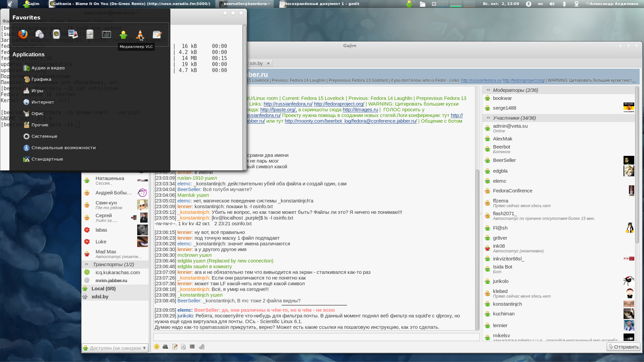
Task: Select participant serge1488 in moderators
Action: point(558,108)
